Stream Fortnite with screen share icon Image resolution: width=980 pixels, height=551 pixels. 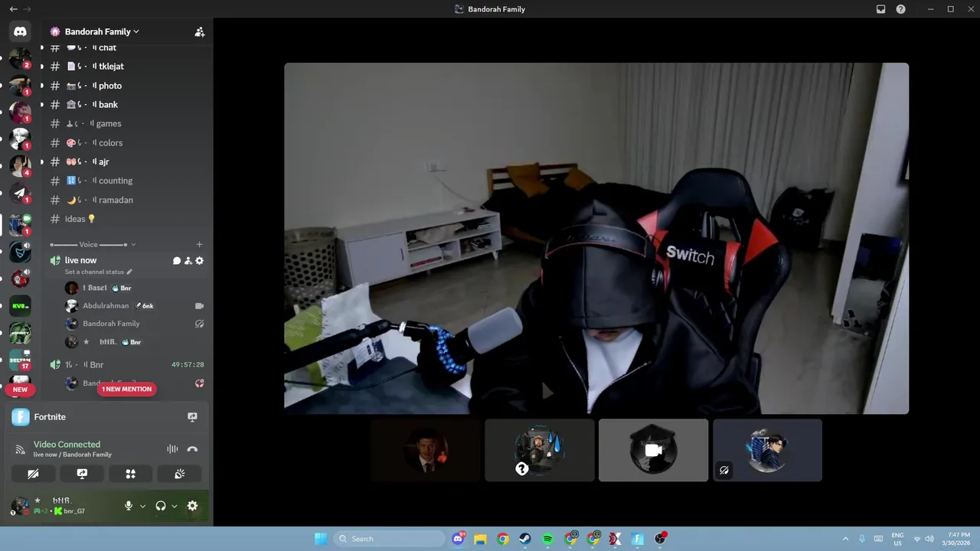point(192,417)
